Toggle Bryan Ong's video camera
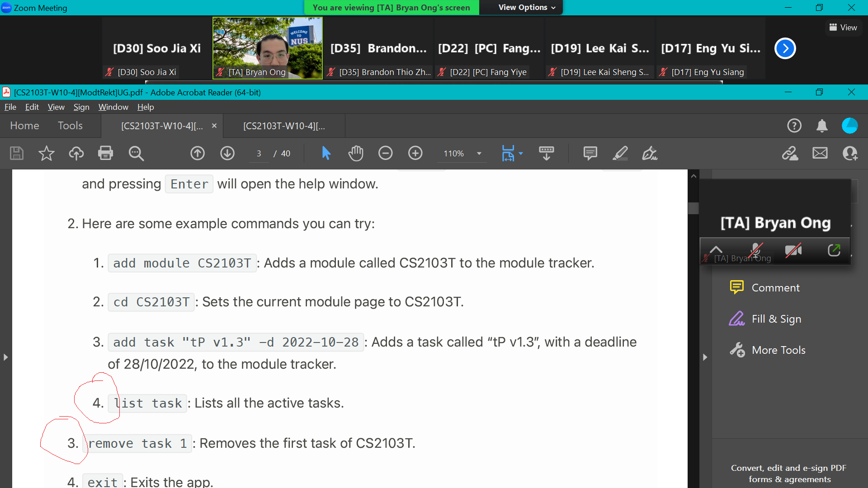The image size is (868, 488). (x=793, y=250)
